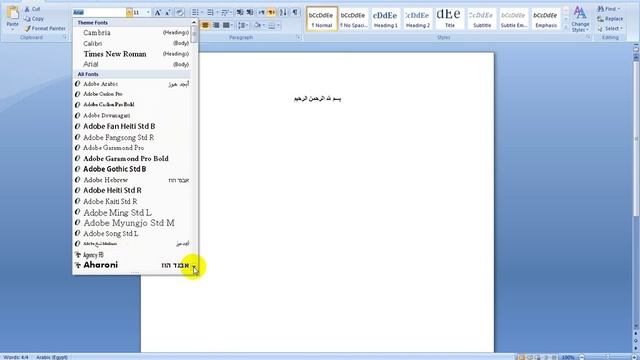Select Aharoni font from list

(x=132, y=265)
